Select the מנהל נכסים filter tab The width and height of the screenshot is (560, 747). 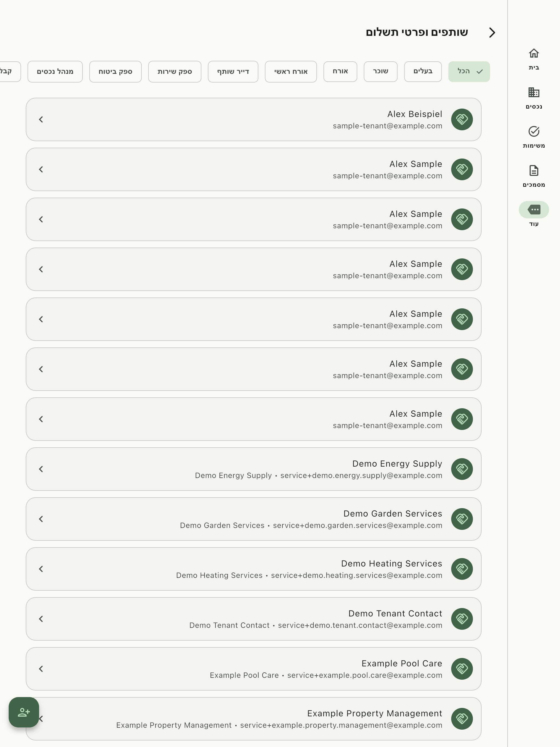[55, 71]
